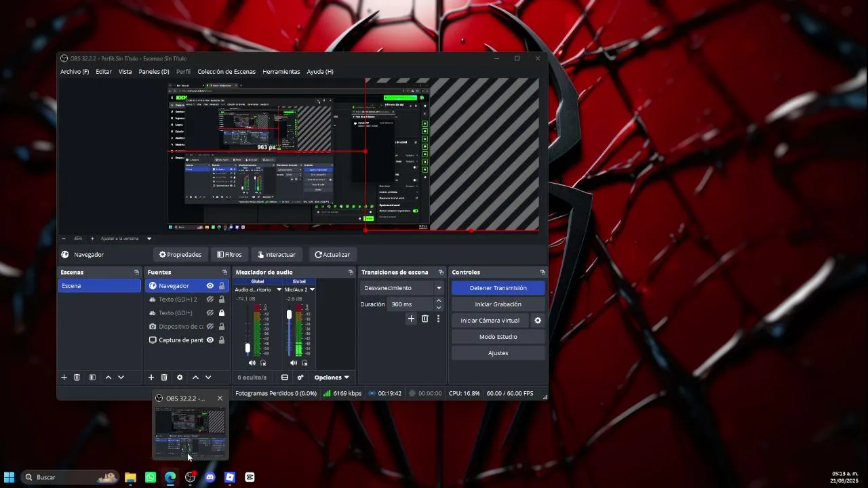Image resolution: width=868 pixels, height=488 pixels.
Task: Add a scene transition with plus icon
Action: 411,319
